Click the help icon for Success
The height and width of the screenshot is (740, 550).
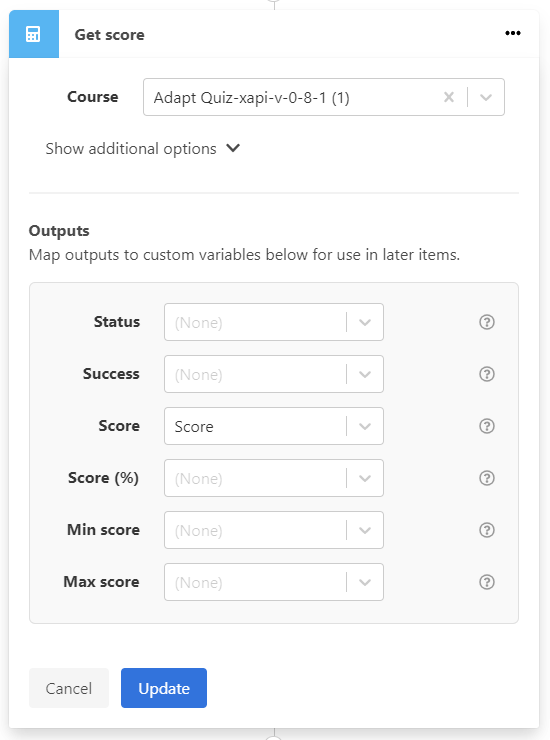point(487,374)
